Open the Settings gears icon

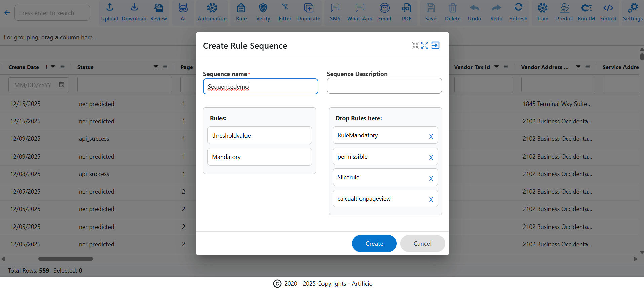pos(633,8)
